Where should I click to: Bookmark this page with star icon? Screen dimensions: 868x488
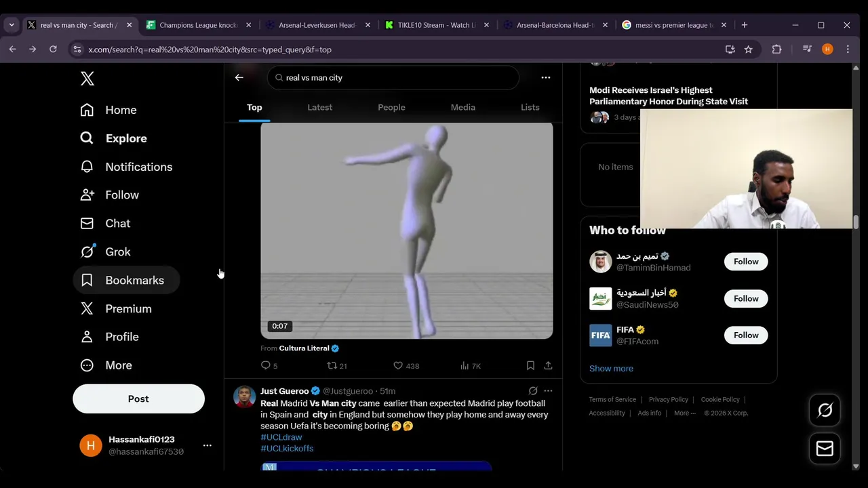tap(749, 49)
